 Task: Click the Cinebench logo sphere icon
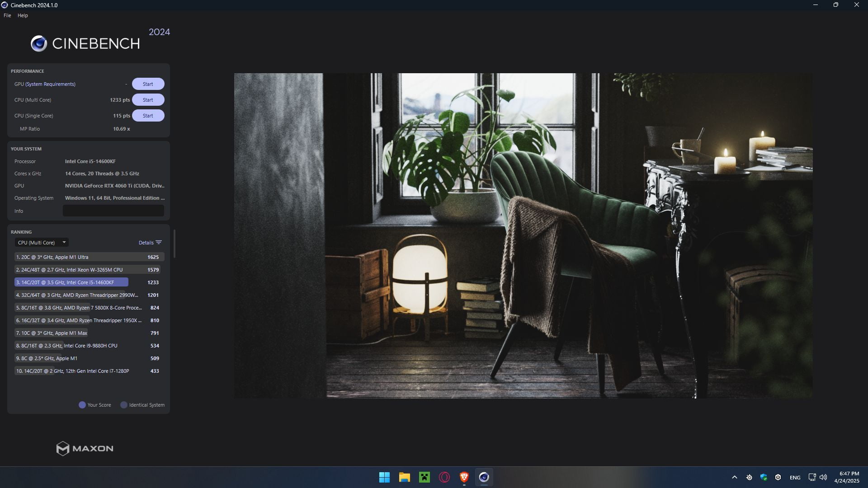39,43
